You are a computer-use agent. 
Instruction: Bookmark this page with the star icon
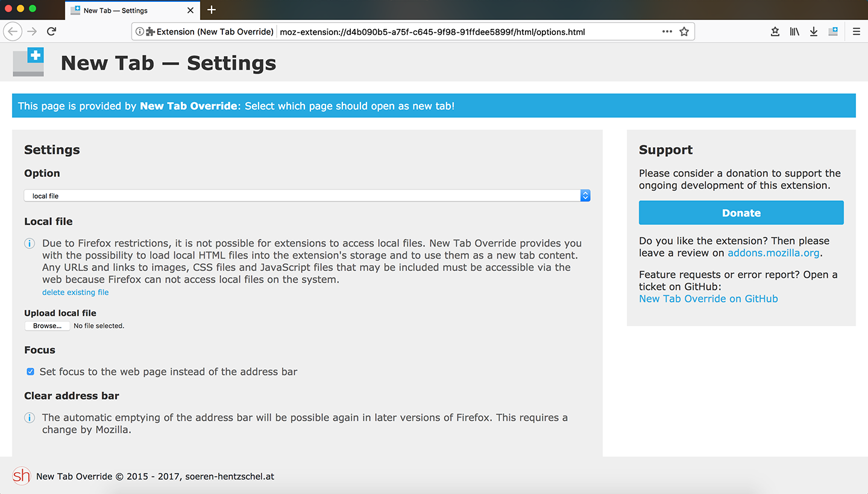click(684, 31)
